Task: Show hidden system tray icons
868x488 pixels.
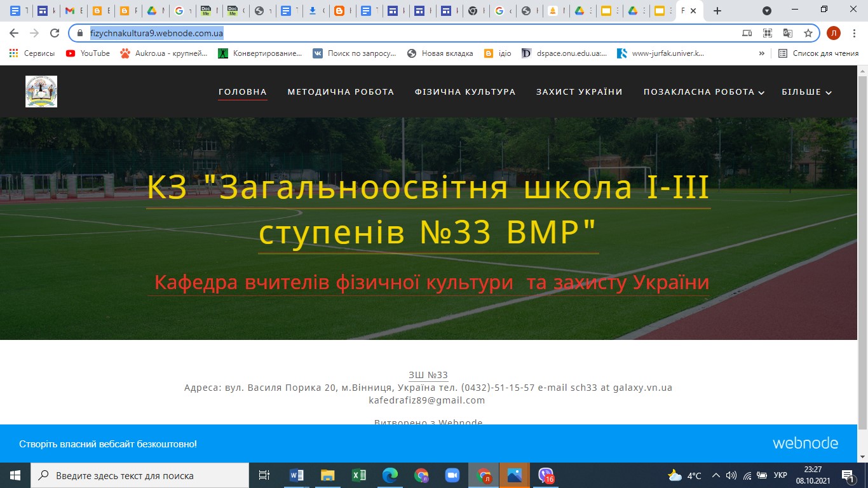Action: coord(716,475)
